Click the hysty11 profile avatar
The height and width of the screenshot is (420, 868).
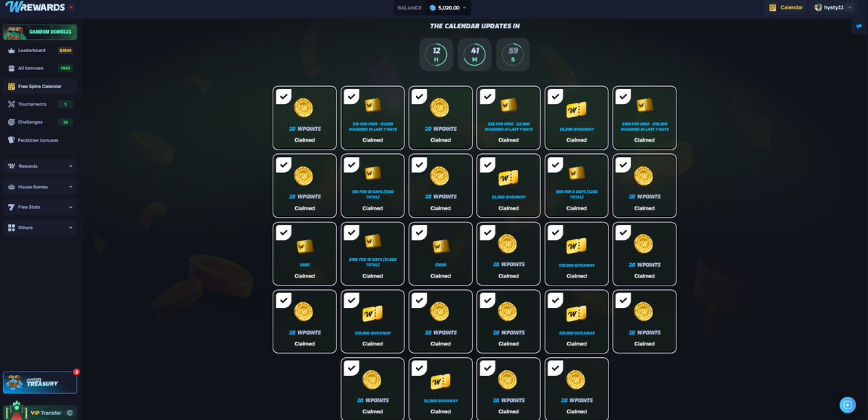pos(818,7)
